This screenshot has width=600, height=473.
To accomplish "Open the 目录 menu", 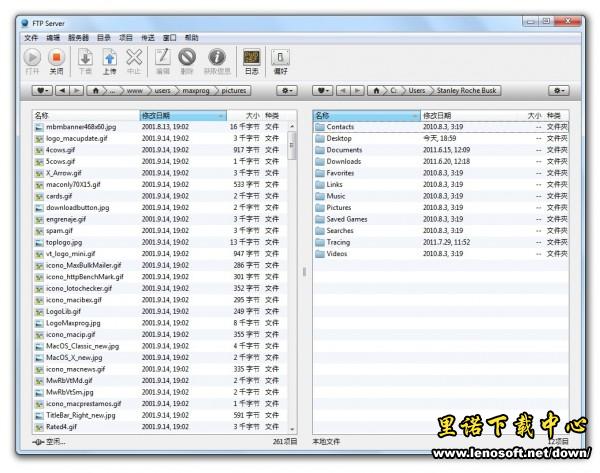I will coord(104,38).
